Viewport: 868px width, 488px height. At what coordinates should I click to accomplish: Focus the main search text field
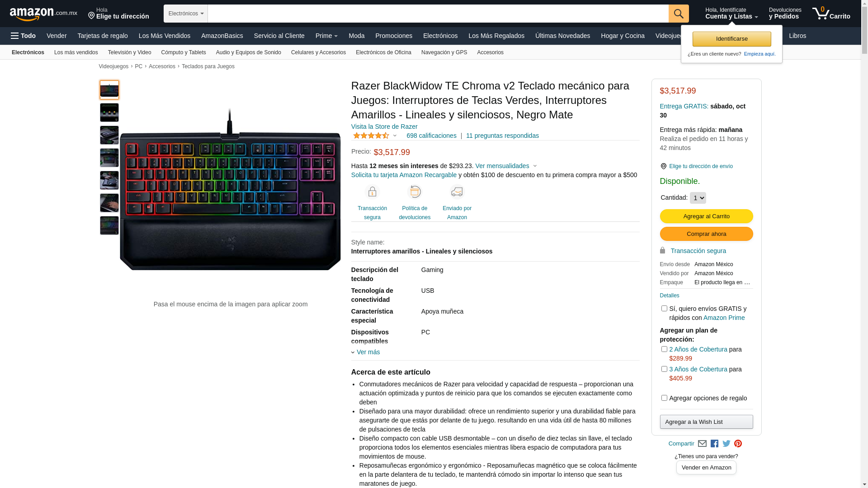pos(438,14)
